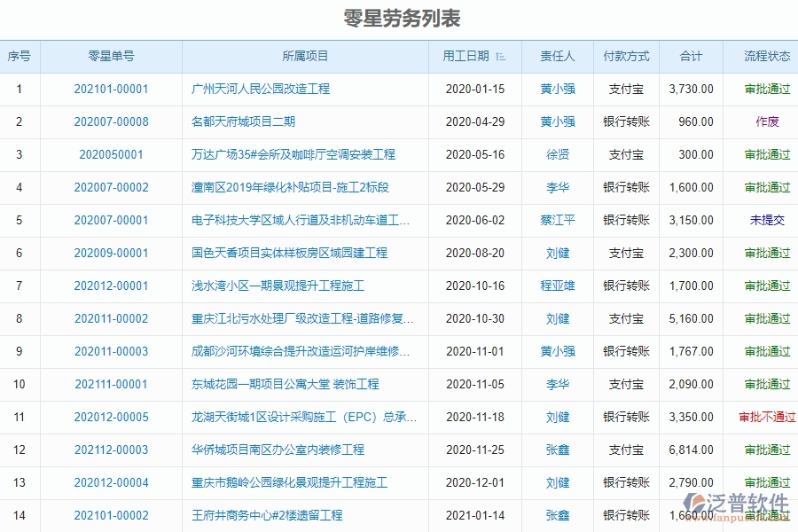View project 万达广场35#会所及咖啡厅空调安装工程
The image size is (798, 532).
[293, 154]
